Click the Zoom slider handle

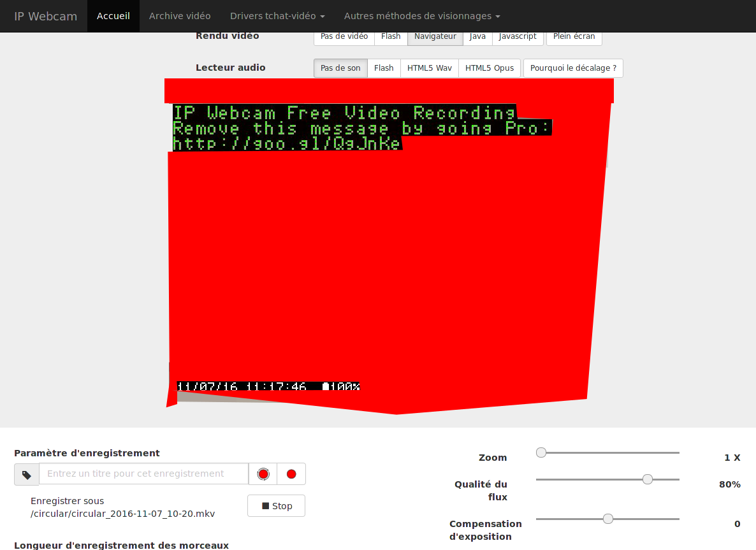tap(541, 452)
